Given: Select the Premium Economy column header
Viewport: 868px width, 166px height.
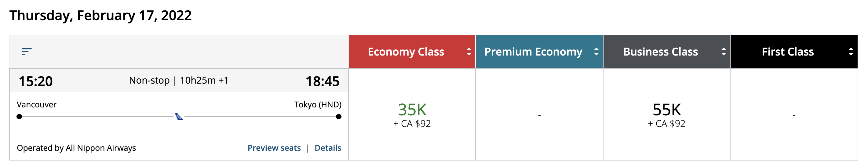Looking at the screenshot, I should [533, 52].
